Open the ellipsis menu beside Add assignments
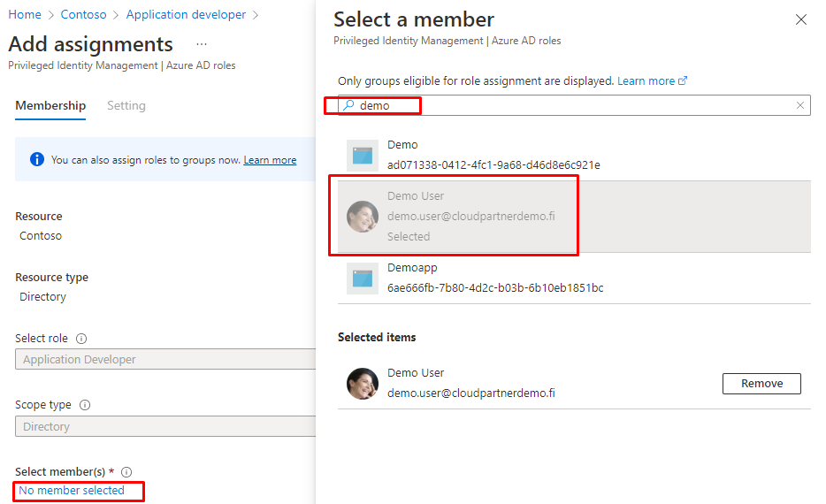The width and height of the screenshot is (826, 504). [x=202, y=44]
